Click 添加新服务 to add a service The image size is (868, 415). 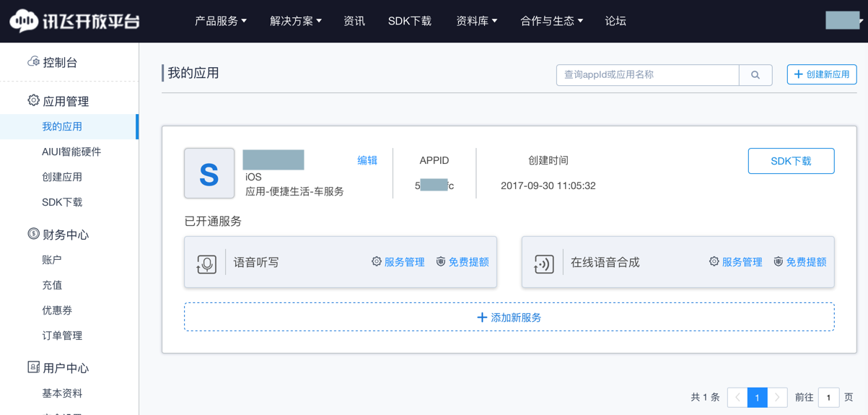(x=509, y=318)
